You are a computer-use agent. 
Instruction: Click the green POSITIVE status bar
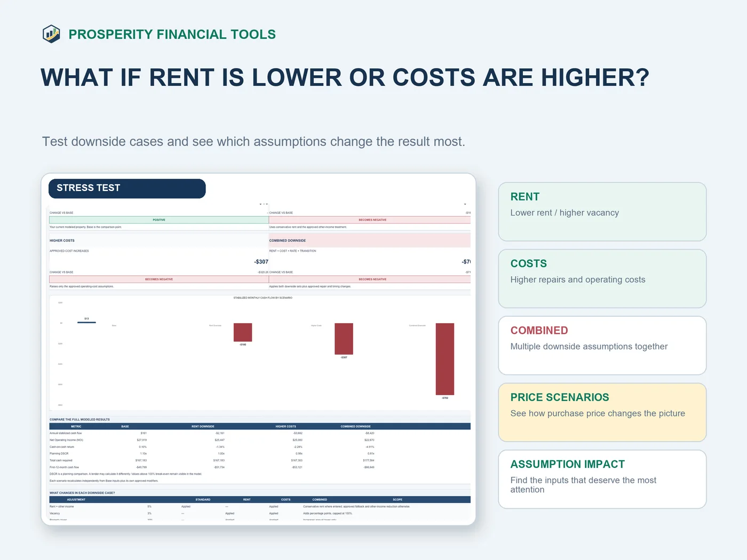[159, 220]
